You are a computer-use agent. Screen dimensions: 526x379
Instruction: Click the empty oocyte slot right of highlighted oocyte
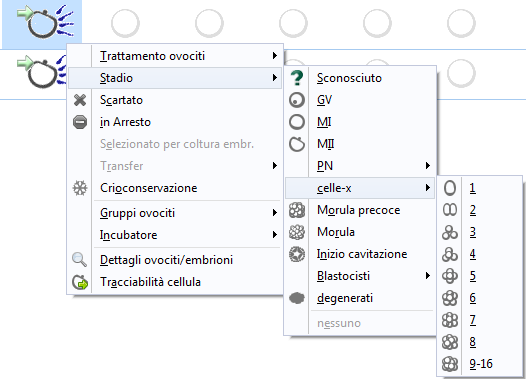(125, 23)
